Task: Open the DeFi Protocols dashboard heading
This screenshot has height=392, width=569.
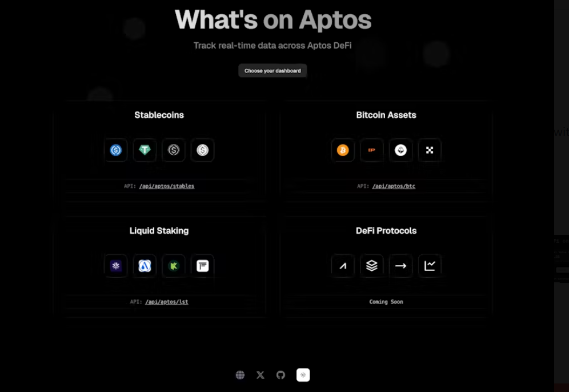Action: (x=386, y=231)
